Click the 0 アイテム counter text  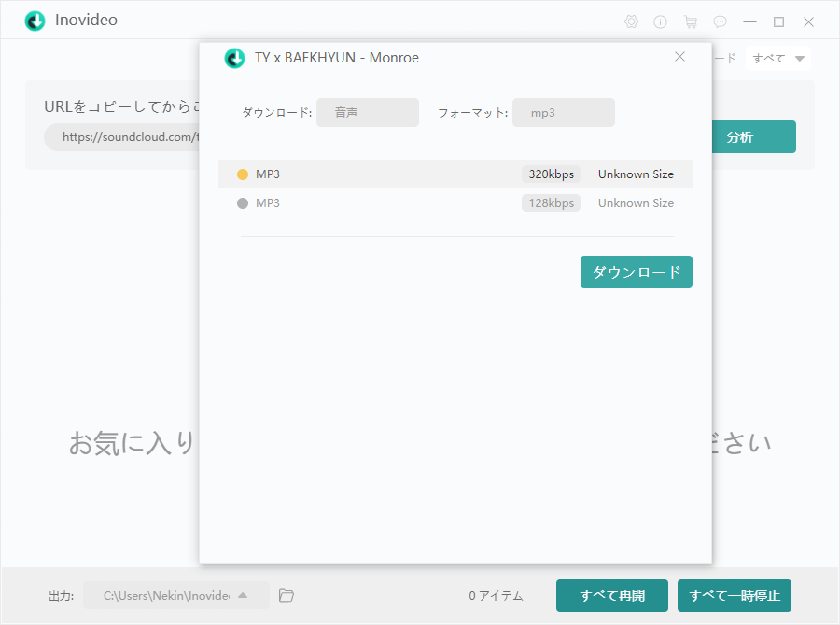pos(496,595)
